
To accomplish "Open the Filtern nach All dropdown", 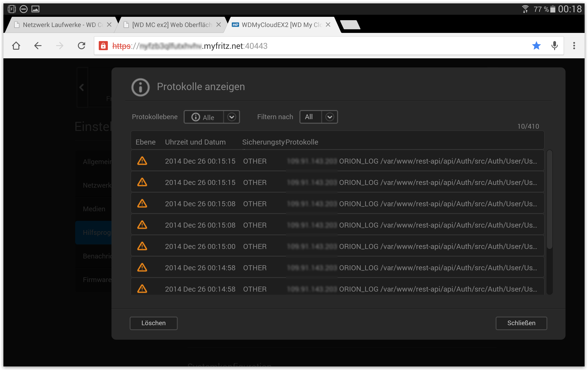I will (329, 117).
